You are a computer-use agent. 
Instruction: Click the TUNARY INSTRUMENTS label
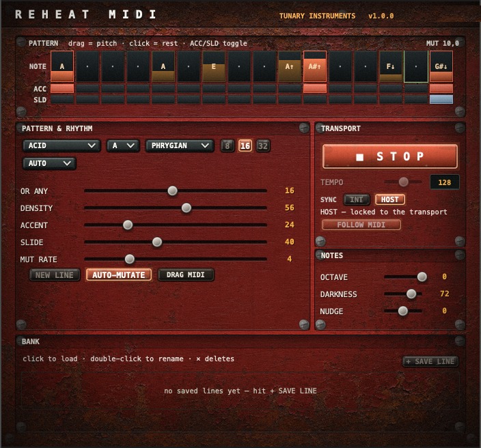(x=317, y=16)
